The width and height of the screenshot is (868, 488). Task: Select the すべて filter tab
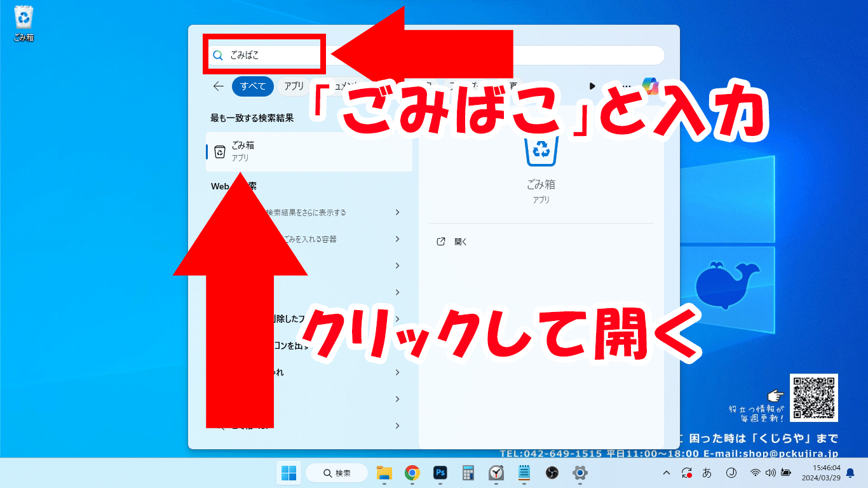(x=253, y=86)
